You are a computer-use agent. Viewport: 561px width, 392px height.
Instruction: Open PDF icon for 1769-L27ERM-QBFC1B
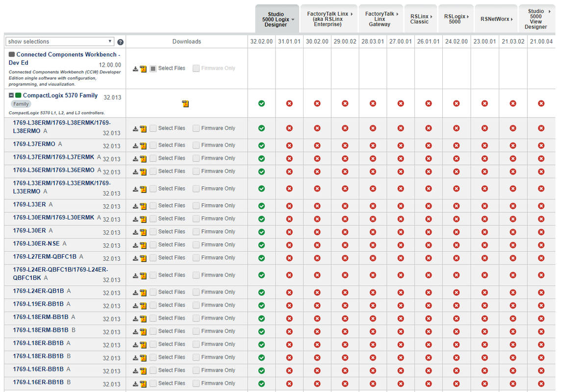tap(143, 258)
